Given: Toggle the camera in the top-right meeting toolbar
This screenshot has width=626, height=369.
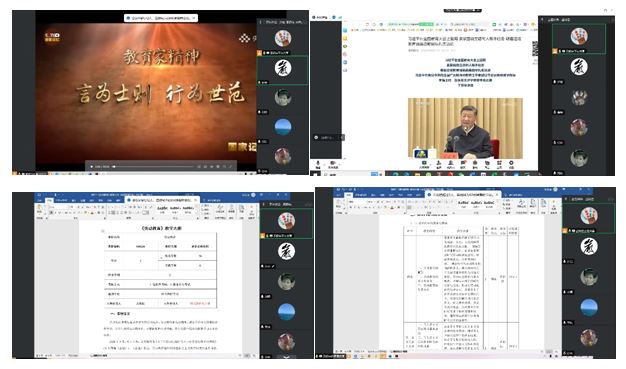Looking at the screenshot, I should click(x=333, y=164).
